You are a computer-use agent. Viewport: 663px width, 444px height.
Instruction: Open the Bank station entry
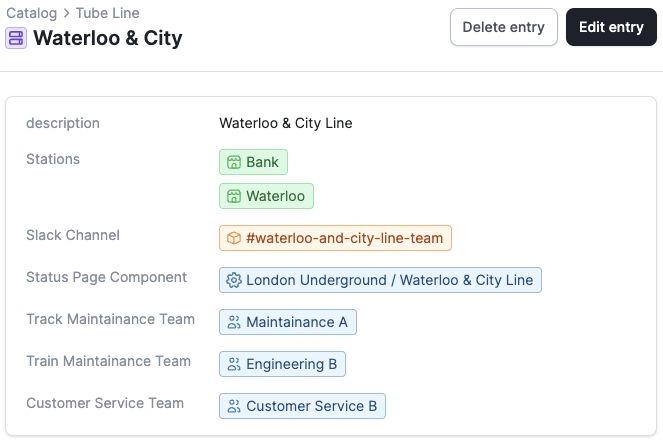coord(262,162)
